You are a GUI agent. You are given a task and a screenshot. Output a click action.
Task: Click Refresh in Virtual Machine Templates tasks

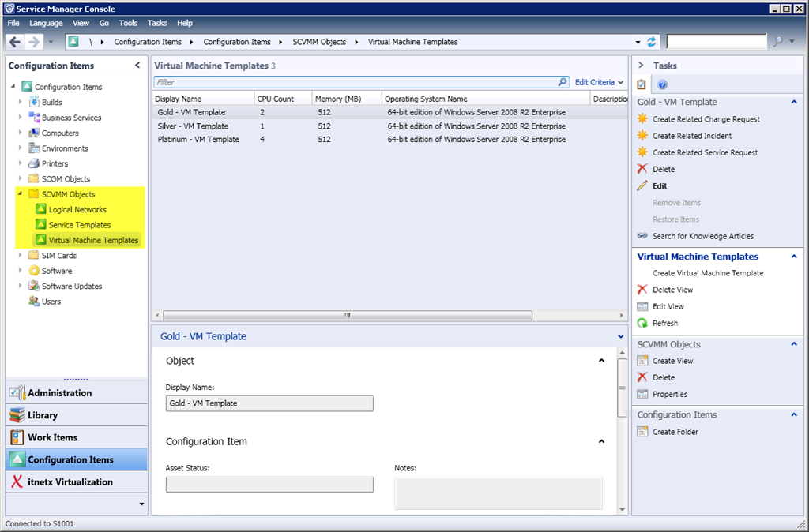coord(664,323)
